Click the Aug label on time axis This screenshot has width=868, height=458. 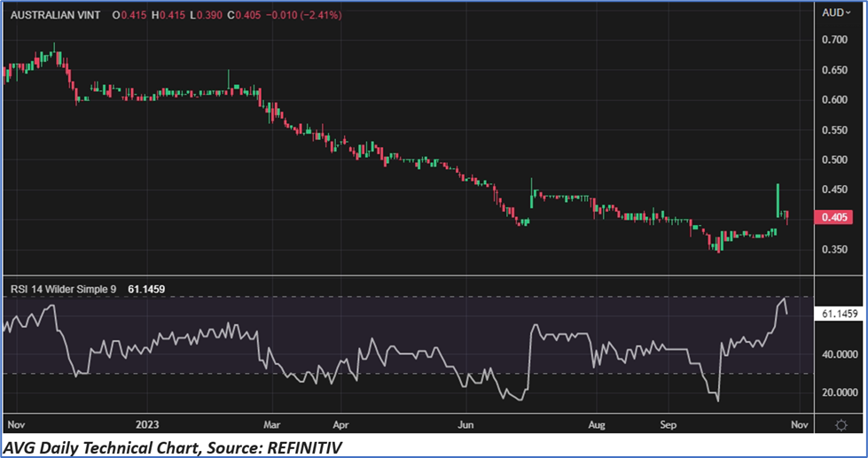(x=597, y=425)
